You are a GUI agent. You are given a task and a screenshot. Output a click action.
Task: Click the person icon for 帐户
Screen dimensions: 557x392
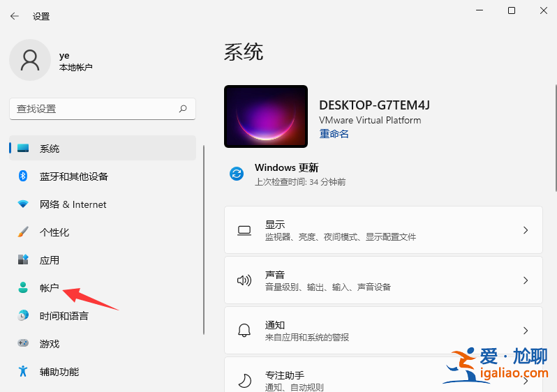[x=23, y=287]
